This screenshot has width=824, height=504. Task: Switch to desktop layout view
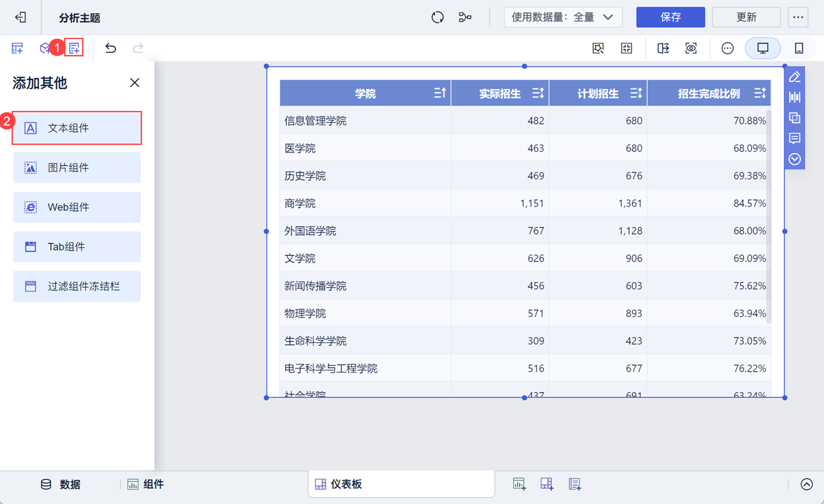(763, 48)
